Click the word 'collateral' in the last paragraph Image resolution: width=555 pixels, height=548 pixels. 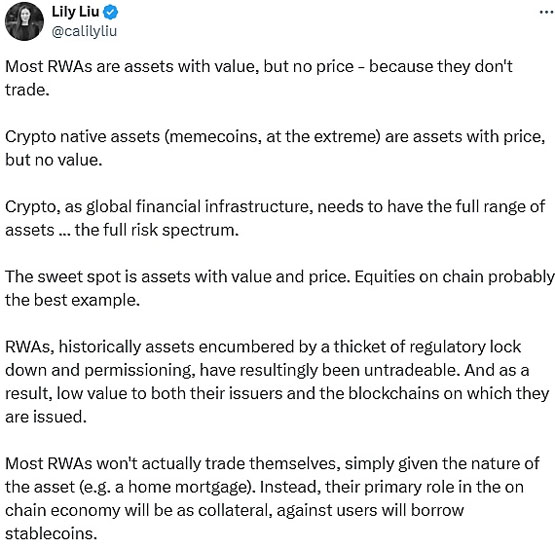235,510
